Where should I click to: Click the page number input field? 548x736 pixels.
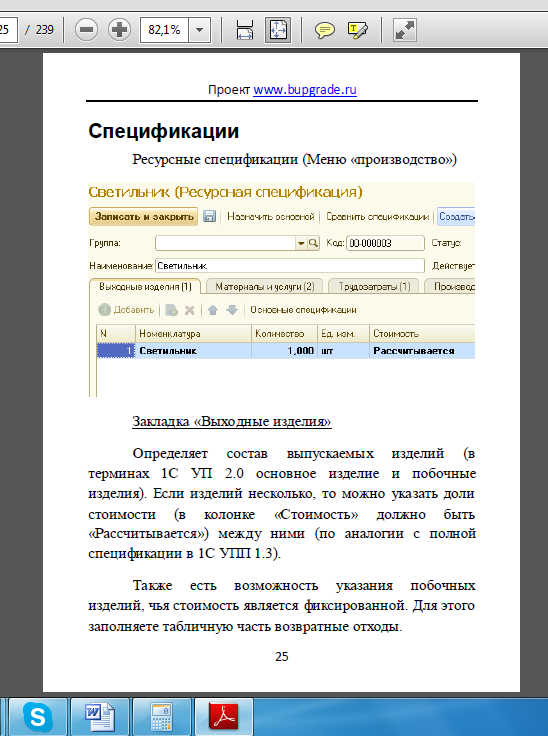(8, 30)
